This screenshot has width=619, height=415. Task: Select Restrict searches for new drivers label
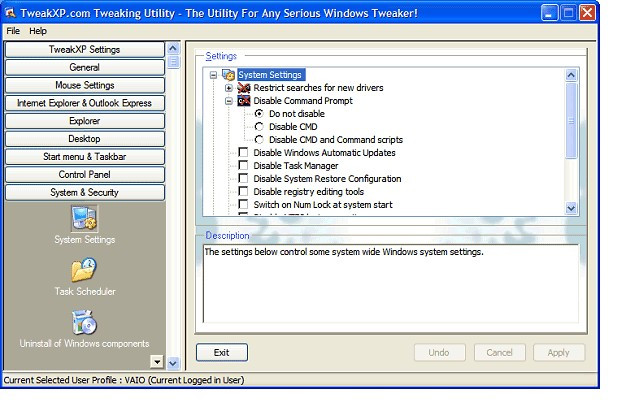tap(318, 88)
